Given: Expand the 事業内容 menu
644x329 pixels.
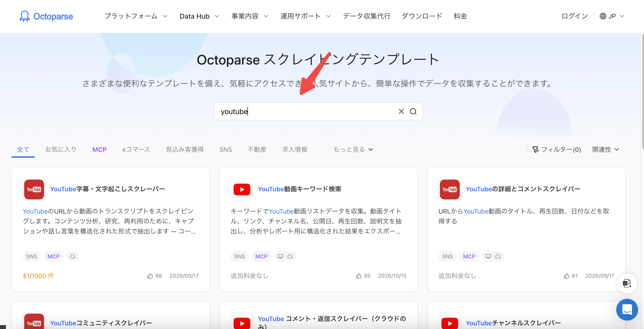Looking at the screenshot, I should 250,16.
